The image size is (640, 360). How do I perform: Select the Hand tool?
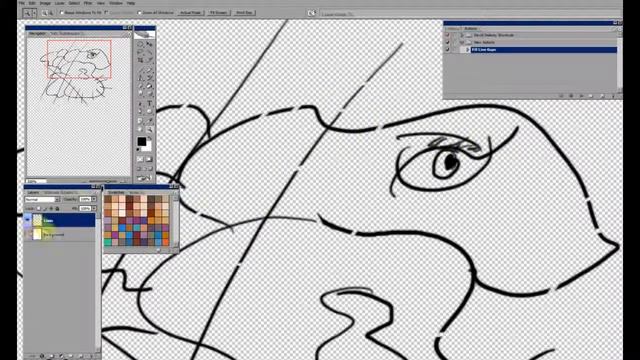point(140,129)
